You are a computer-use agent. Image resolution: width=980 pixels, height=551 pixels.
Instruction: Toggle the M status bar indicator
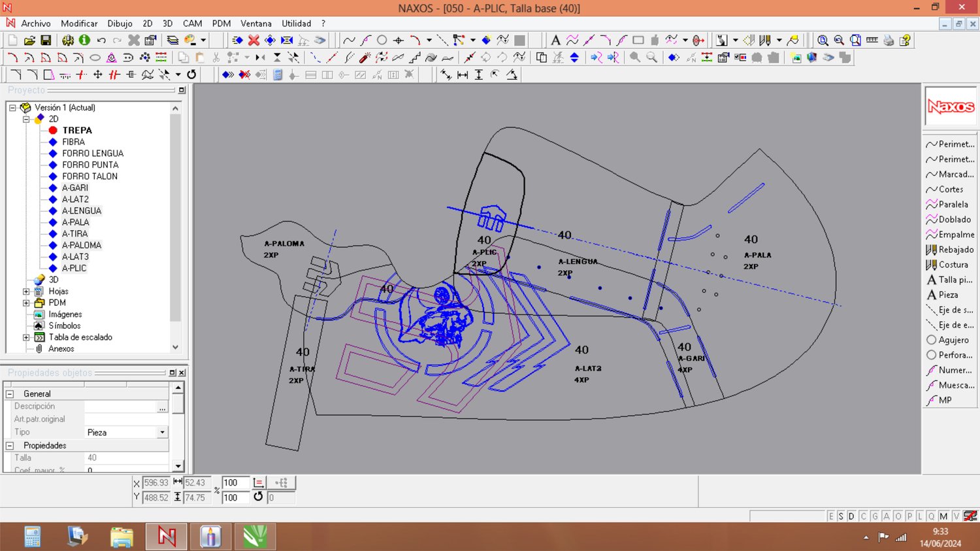pyautogui.click(x=943, y=516)
